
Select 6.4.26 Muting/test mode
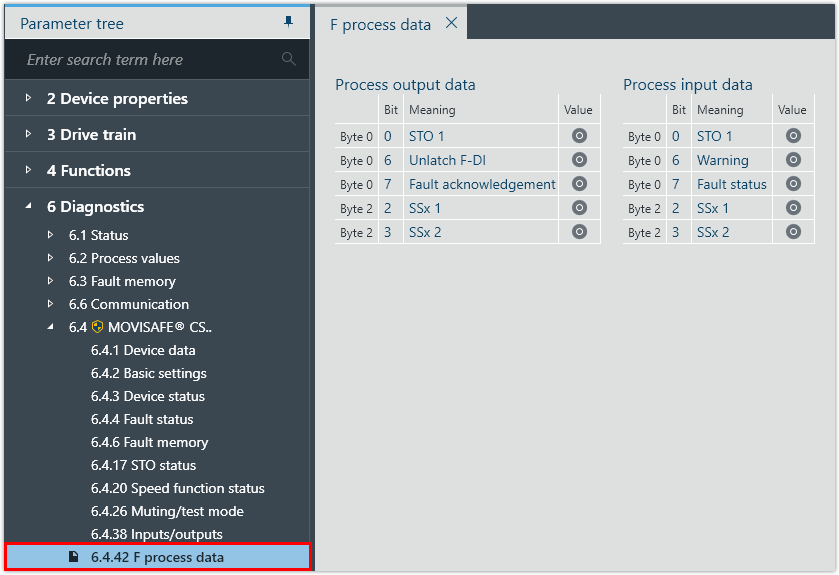(x=167, y=511)
